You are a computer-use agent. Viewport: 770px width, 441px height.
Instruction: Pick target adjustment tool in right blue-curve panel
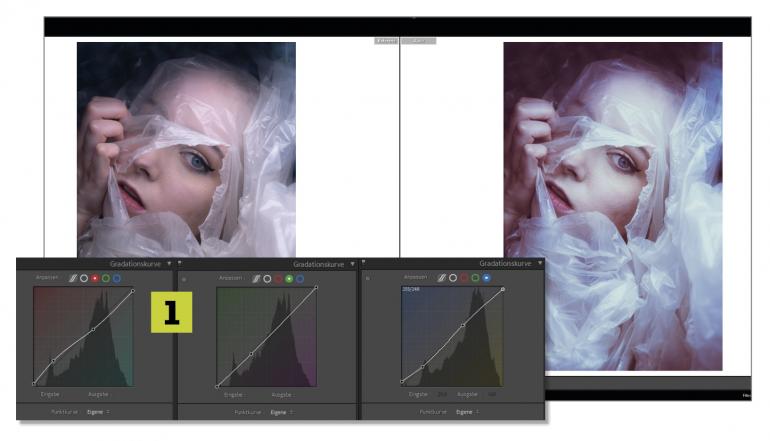pos(367,278)
